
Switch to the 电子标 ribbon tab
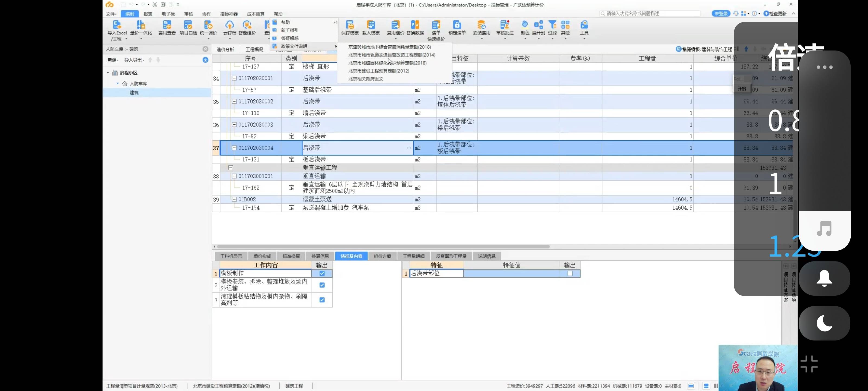168,14
